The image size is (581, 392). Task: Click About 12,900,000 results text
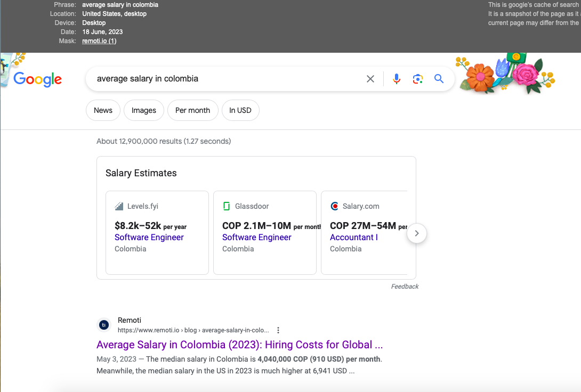(x=164, y=141)
